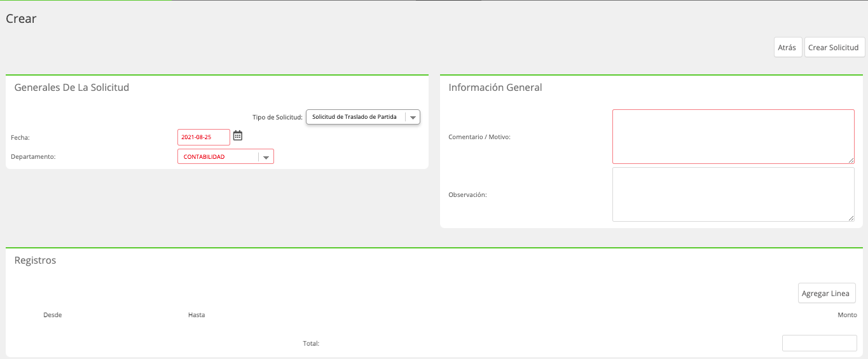Add a row with Agregar Linea
This screenshot has height=359, width=868.
coord(827,293)
